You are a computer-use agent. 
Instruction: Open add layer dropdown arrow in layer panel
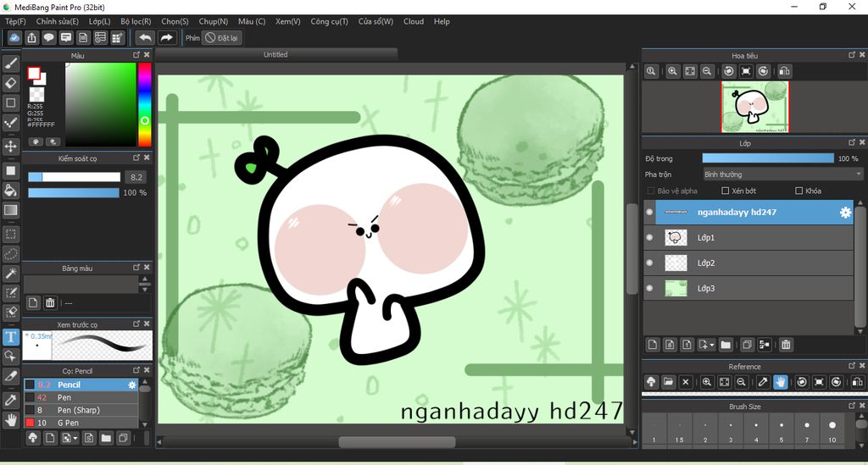tap(711, 345)
